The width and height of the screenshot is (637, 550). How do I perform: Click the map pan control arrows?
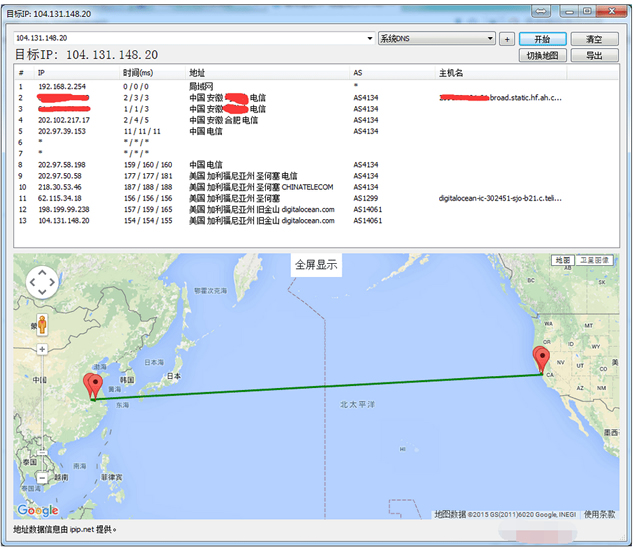click(42, 282)
